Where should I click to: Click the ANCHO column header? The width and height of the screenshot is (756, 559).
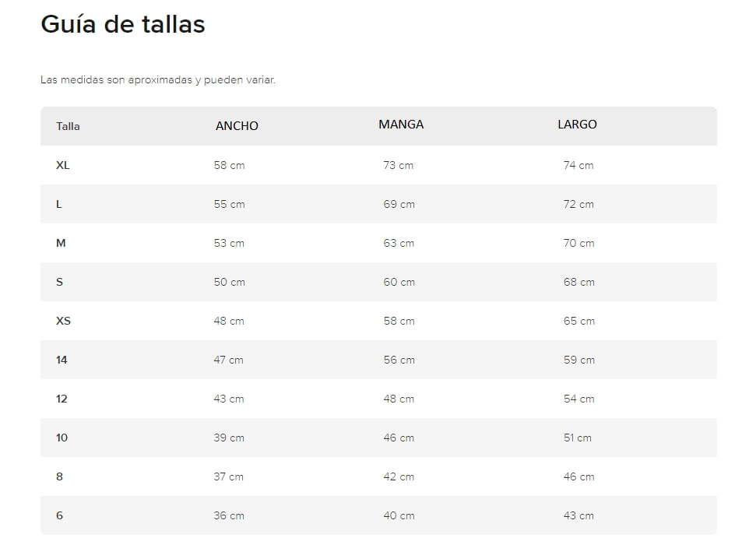[x=237, y=126]
